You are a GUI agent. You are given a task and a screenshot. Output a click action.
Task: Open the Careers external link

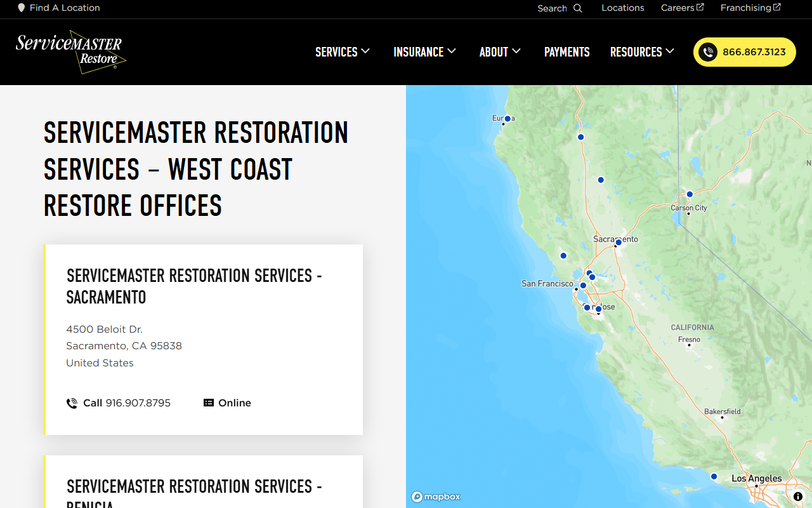683,8
